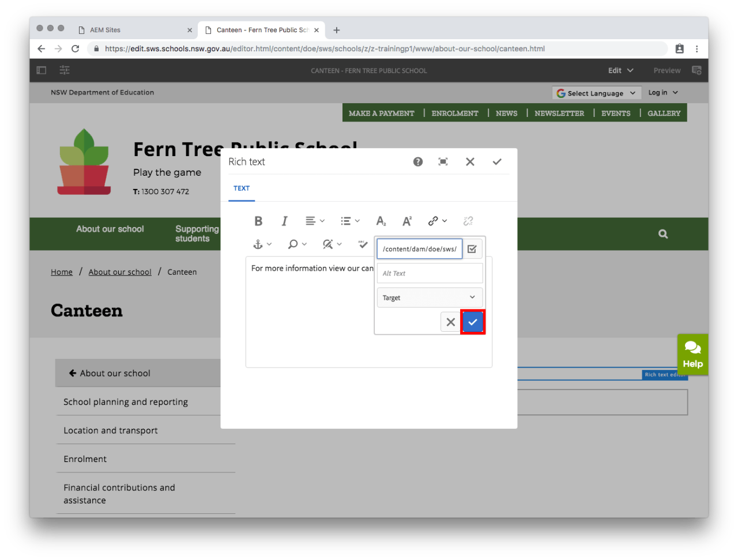
Task: Expand the misc tools (special character) dropdown
Action: (x=332, y=244)
